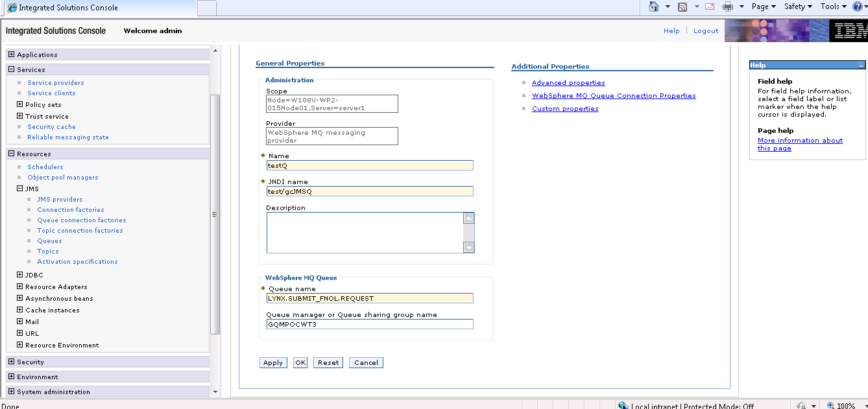Viewport: 868px width, 409px height.
Task: Open Reliable messaging state link
Action: 68,137
